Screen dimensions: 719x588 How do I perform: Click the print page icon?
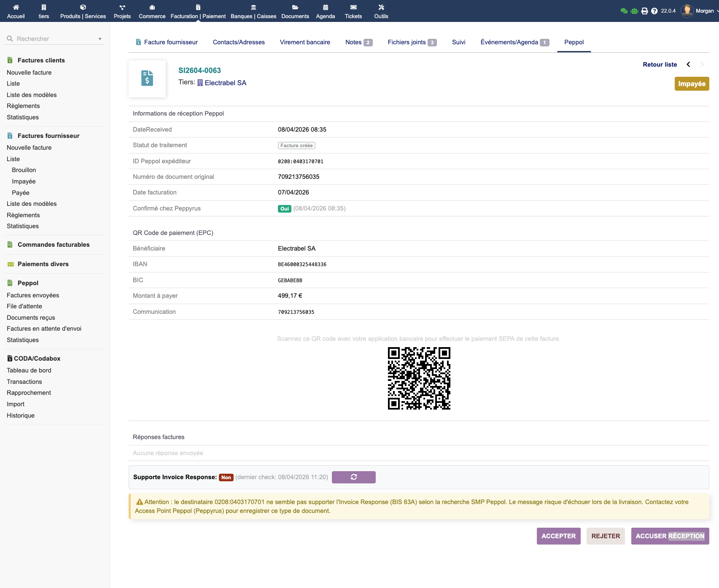(x=644, y=11)
